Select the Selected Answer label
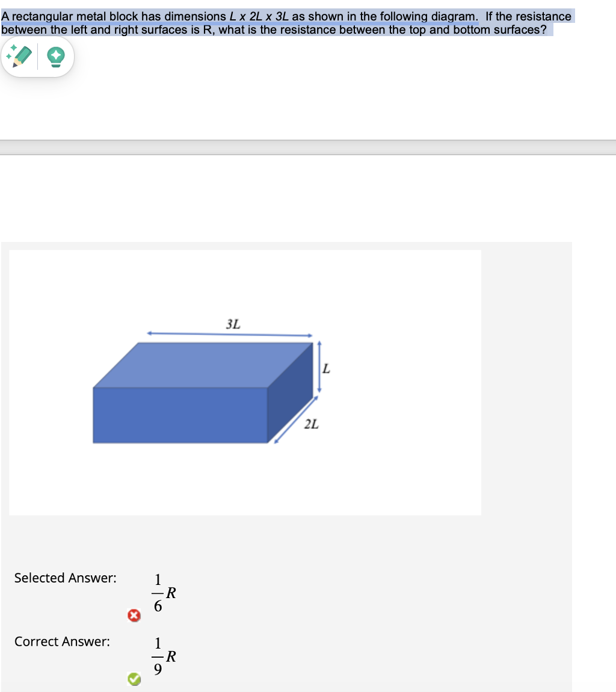616x692 pixels. click(x=65, y=578)
